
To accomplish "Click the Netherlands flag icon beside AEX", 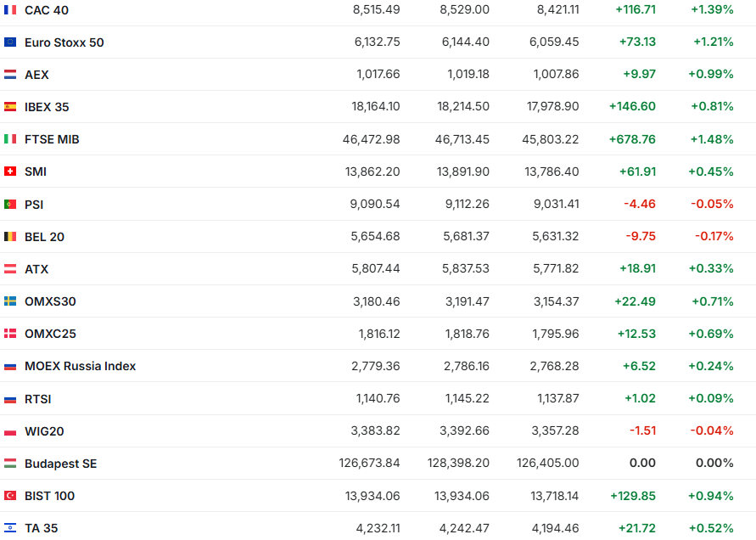I will pos(10,75).
